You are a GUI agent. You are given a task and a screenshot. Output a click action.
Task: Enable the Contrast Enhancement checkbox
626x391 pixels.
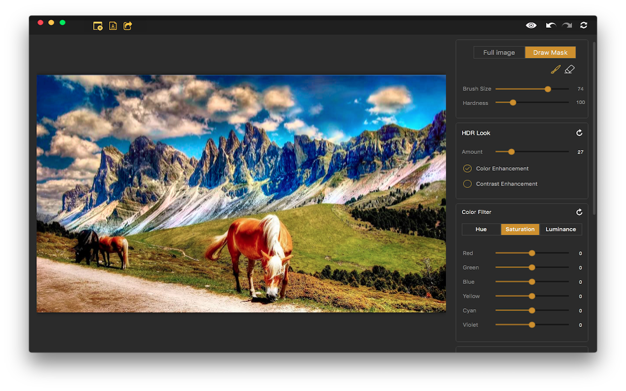point(467,184)
